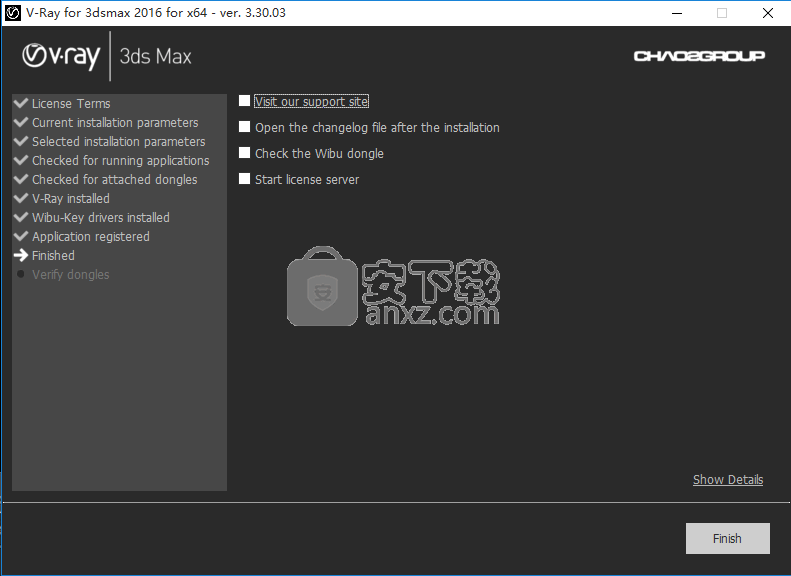Select the Checked for running applications step
Screen dimensions: 791x576
point(121,161)
